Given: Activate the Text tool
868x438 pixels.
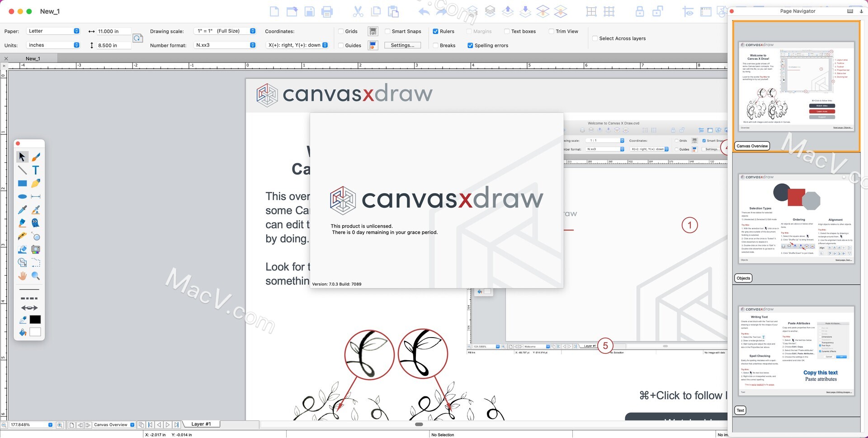Looking at the screenshot, I should point(36,170).
